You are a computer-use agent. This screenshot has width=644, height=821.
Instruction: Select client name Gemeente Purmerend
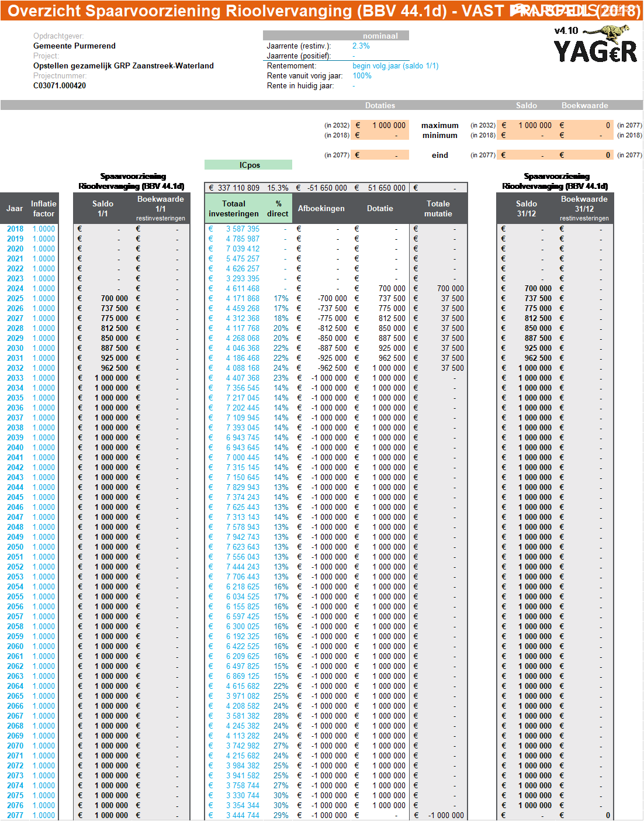(x=74, y=46)
